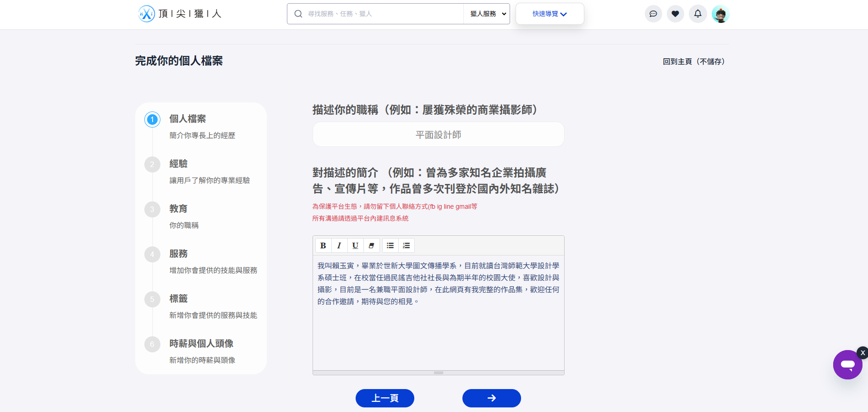This screenshot has width=868, height=412.
Task: Click the user avatar in the header
Action: [720, 14]
